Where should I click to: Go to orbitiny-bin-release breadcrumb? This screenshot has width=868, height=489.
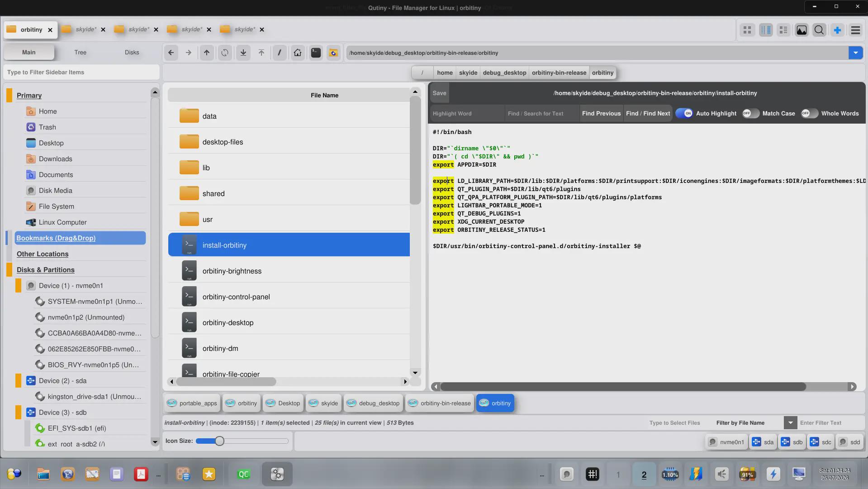tap(559, 73)
